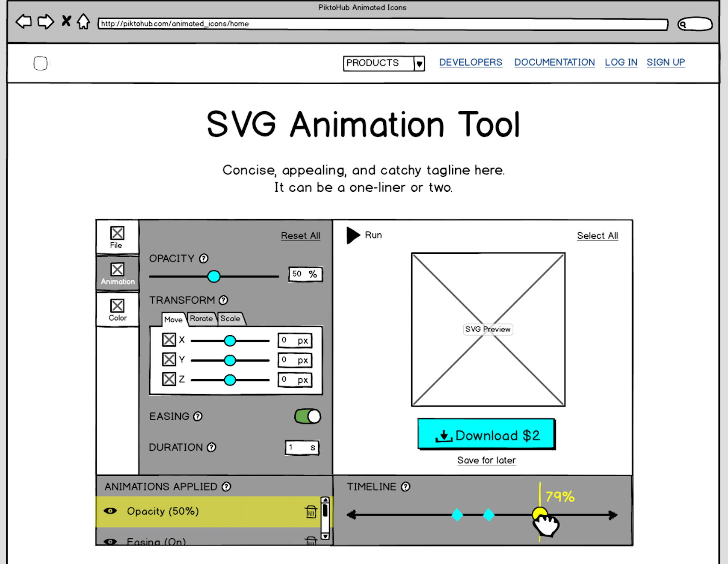This screenshot has width=728, height=564.
Task: Click the browser URL address bar
Action: point(383,24)
